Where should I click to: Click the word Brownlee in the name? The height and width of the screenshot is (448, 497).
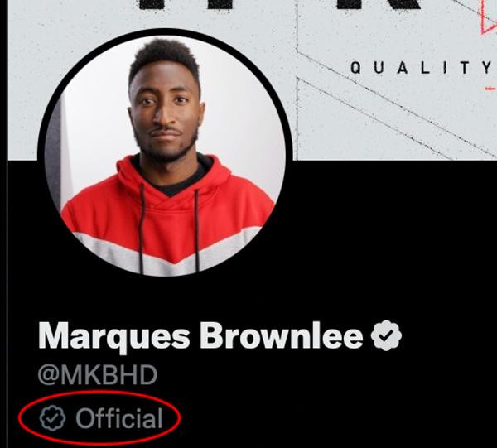pos(282,335)
